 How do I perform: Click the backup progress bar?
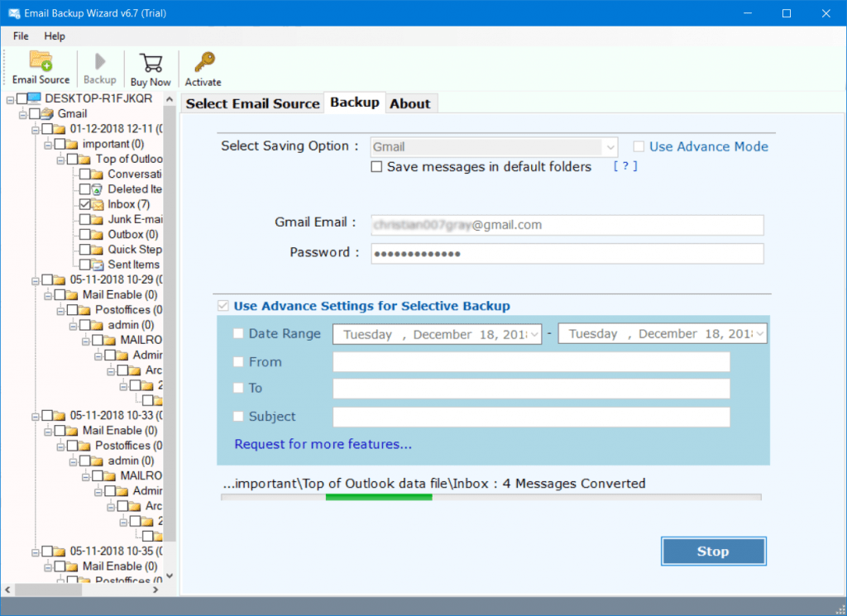coord(490,498)
